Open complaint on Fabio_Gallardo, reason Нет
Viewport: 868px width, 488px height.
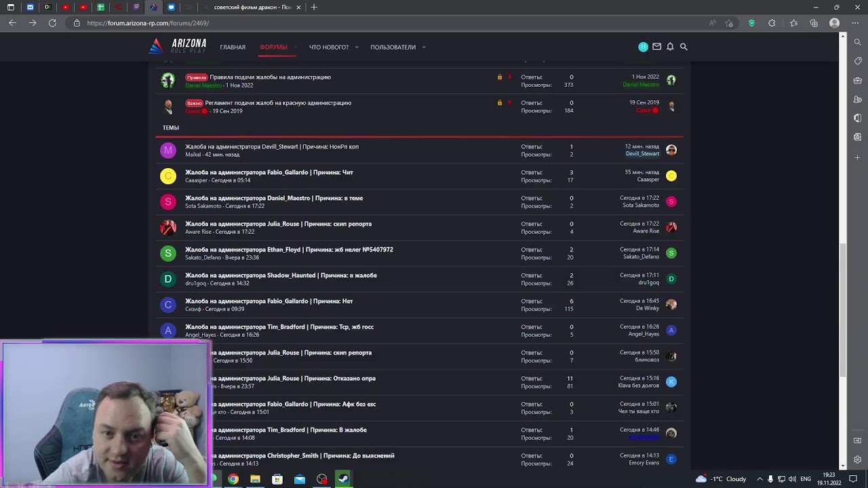(x=269, y=301)
